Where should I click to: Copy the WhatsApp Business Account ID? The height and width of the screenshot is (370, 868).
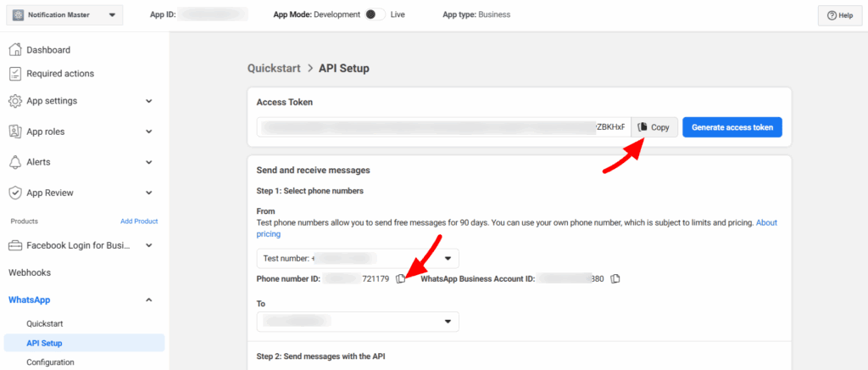tap(615, 278)
